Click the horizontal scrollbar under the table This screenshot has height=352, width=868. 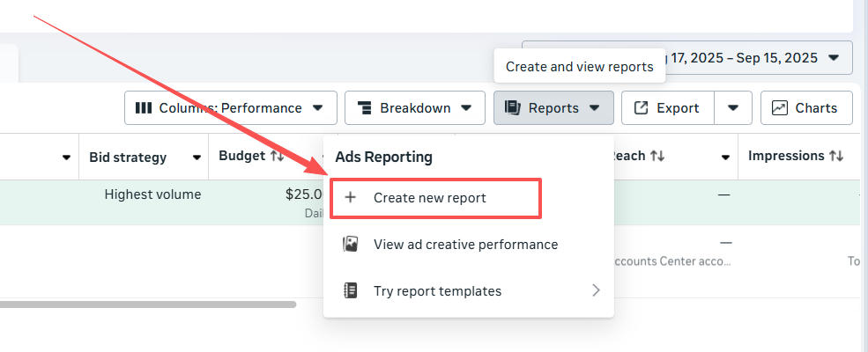click(x=148, y=304)
